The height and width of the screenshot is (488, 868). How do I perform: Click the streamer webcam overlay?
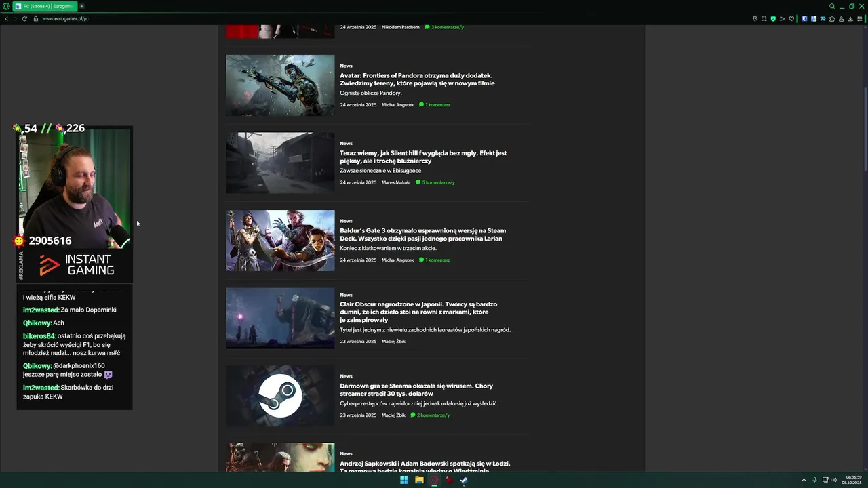[75, 188]
